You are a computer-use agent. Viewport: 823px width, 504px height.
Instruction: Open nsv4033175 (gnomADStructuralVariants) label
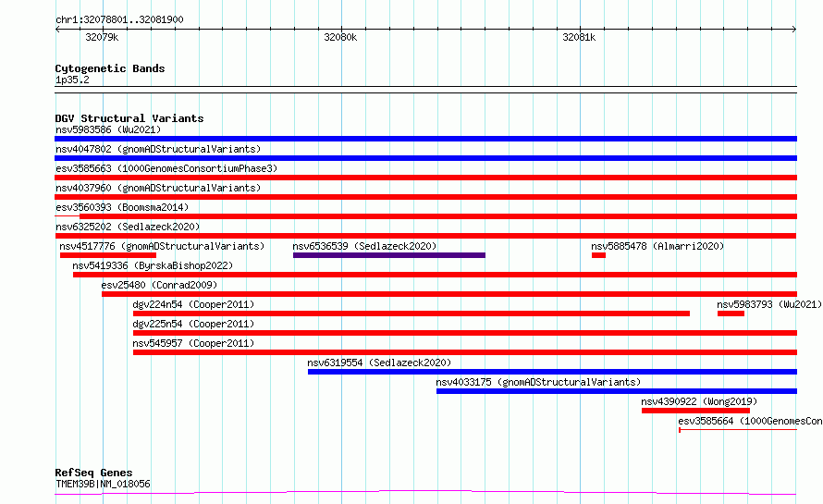tap(538, 382)
